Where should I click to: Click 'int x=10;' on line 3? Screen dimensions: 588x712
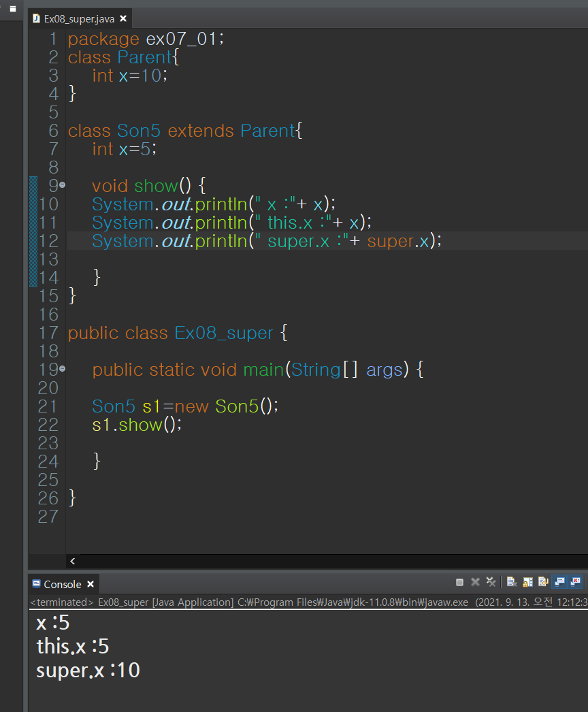[130, 76]
